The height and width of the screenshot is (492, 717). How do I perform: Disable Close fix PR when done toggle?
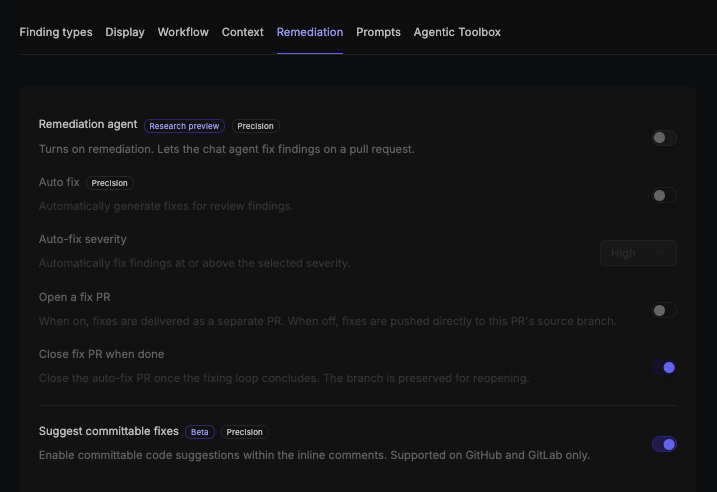pos(664,367)
